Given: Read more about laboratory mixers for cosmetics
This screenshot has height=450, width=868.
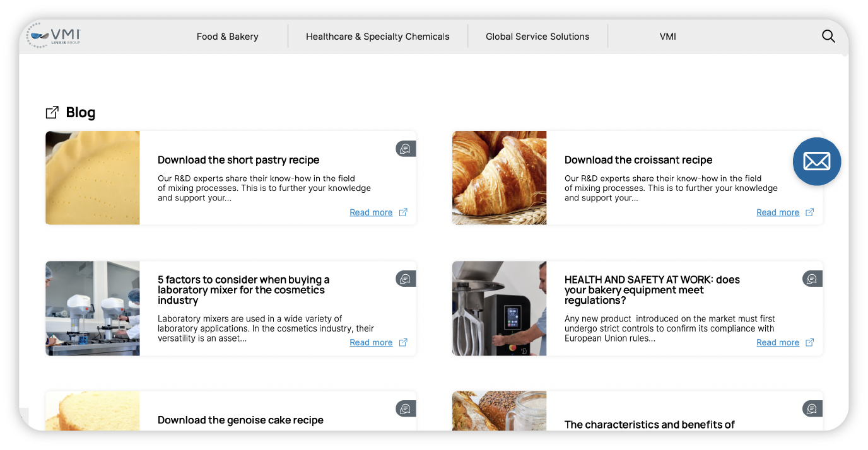Looking at the screenshot, I should (371, 342).
